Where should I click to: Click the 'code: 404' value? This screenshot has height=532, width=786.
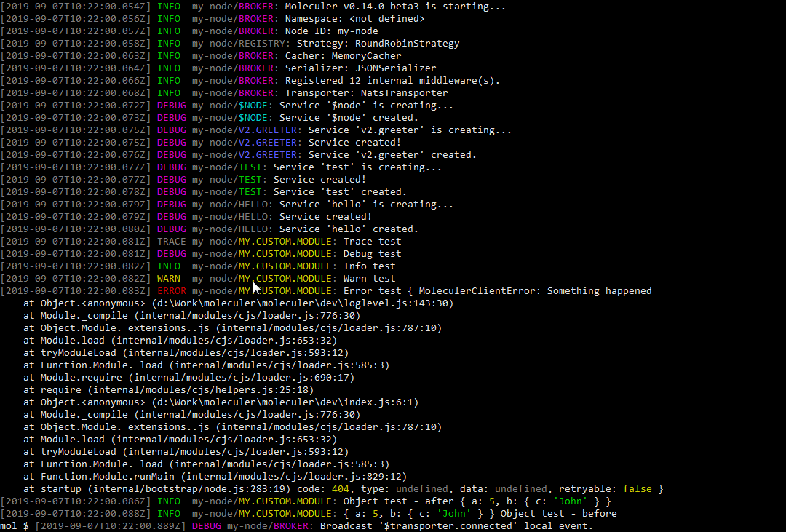pyautogui.click(x=323, y=489)
